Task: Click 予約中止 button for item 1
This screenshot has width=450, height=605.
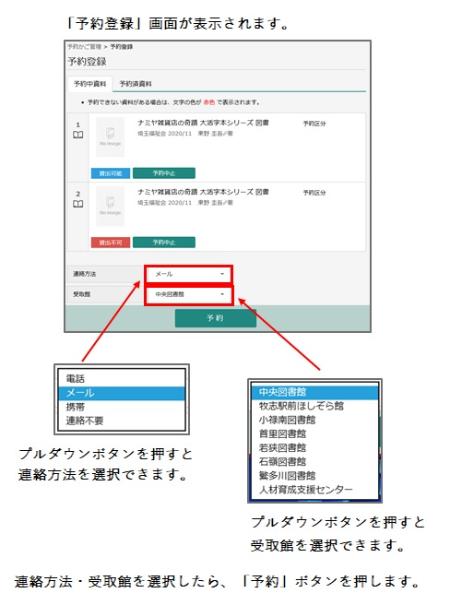Action: 164,173
